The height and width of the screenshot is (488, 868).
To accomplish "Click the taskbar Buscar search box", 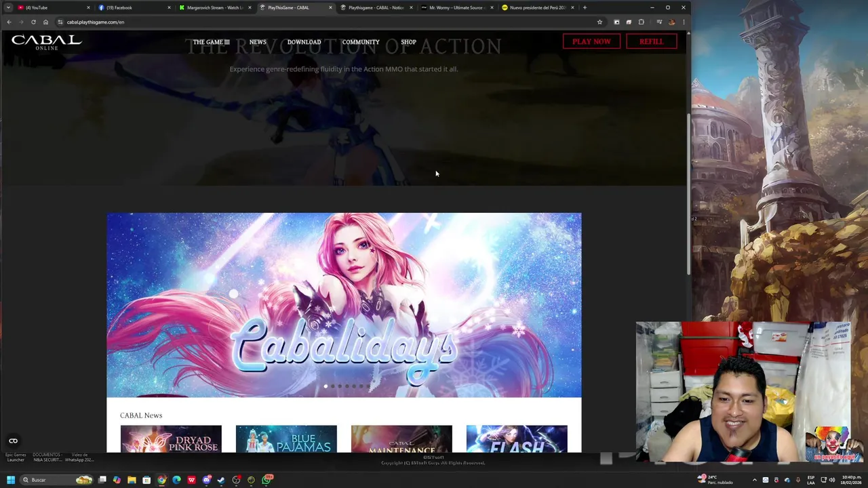I will 56,480.
